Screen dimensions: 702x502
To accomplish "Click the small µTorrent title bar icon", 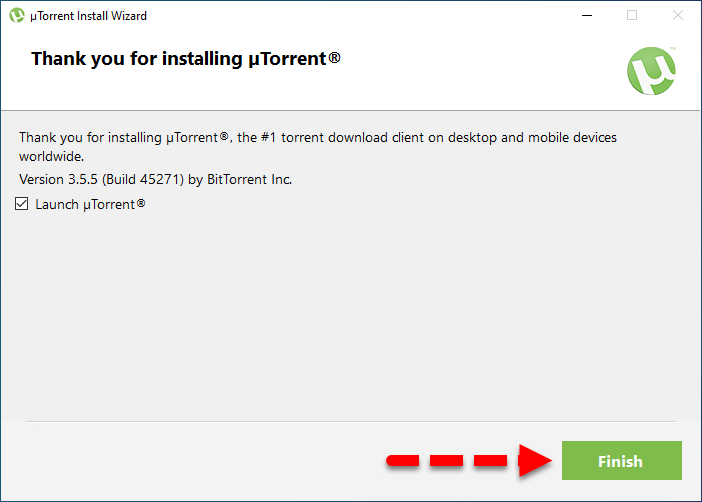I will tap(17, 15).
